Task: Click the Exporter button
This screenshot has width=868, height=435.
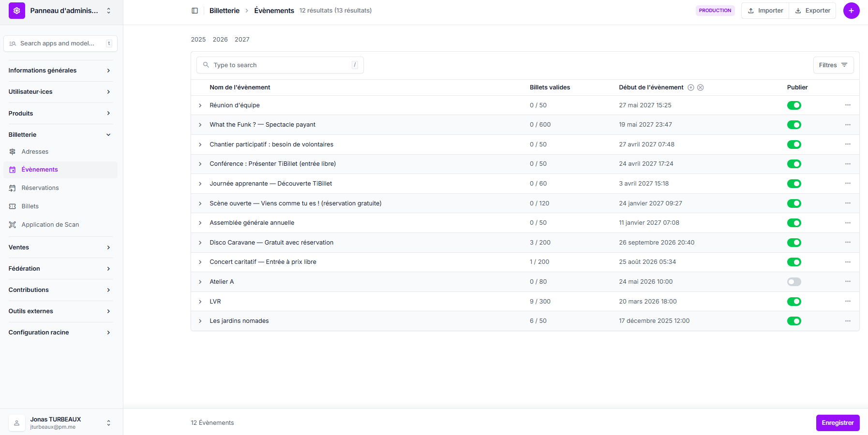Action: (x=812, y=11)
